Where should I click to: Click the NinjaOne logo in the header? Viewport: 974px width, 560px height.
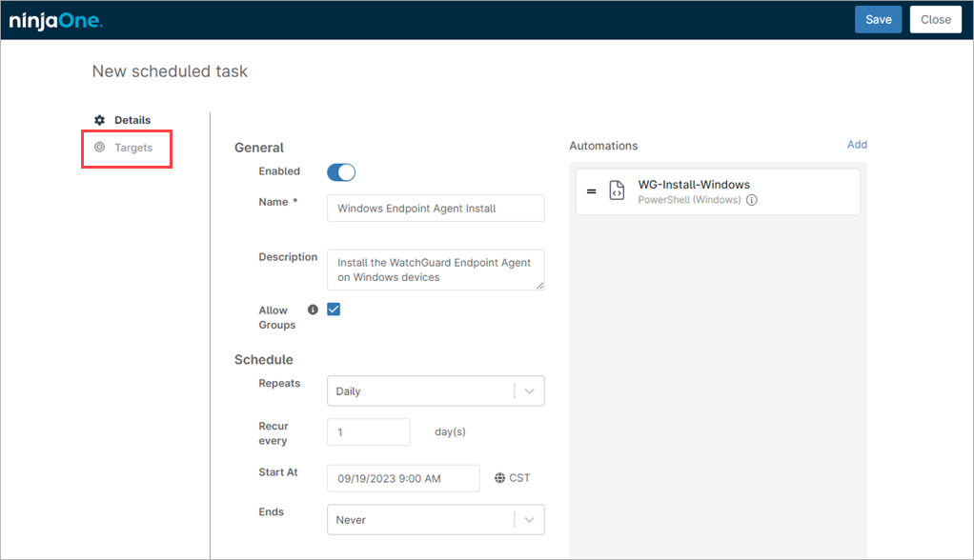point(55,19)
